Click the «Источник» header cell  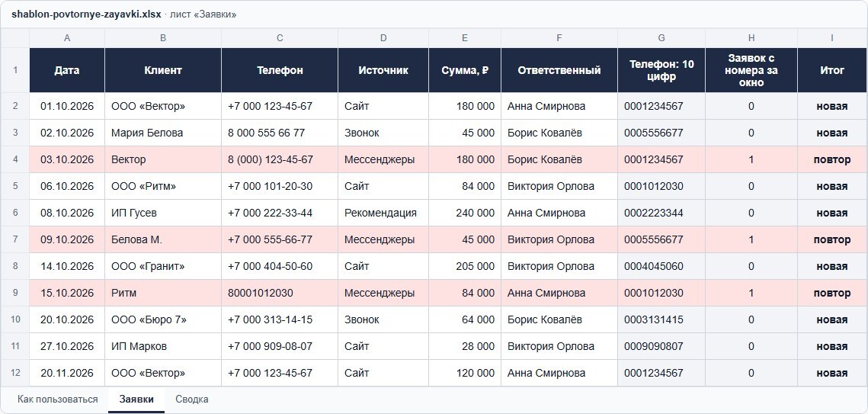383,70
